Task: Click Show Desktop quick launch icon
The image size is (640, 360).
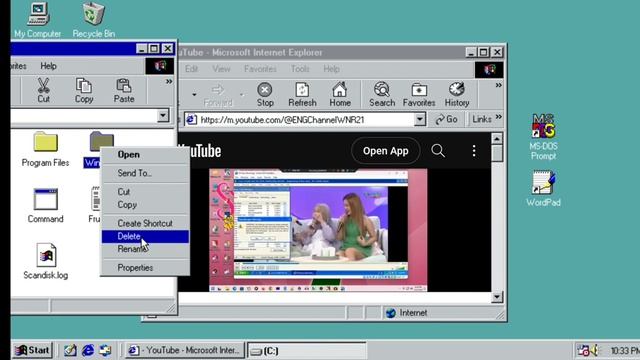Action: tap(70, 350)
